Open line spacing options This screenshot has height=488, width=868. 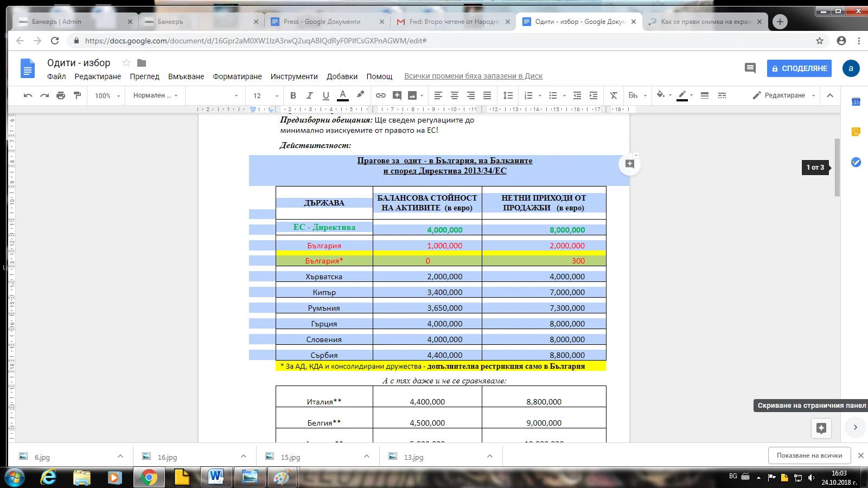coord(508,95)
